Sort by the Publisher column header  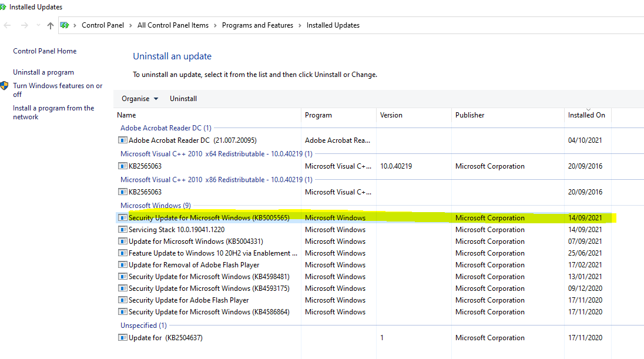tap(508, 115)
